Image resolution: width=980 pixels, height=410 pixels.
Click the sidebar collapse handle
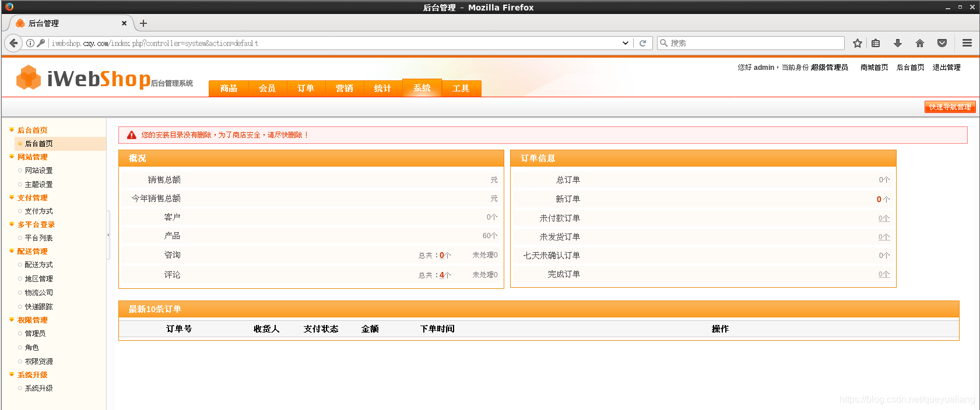pyautogui.click(x=108, y=235)
